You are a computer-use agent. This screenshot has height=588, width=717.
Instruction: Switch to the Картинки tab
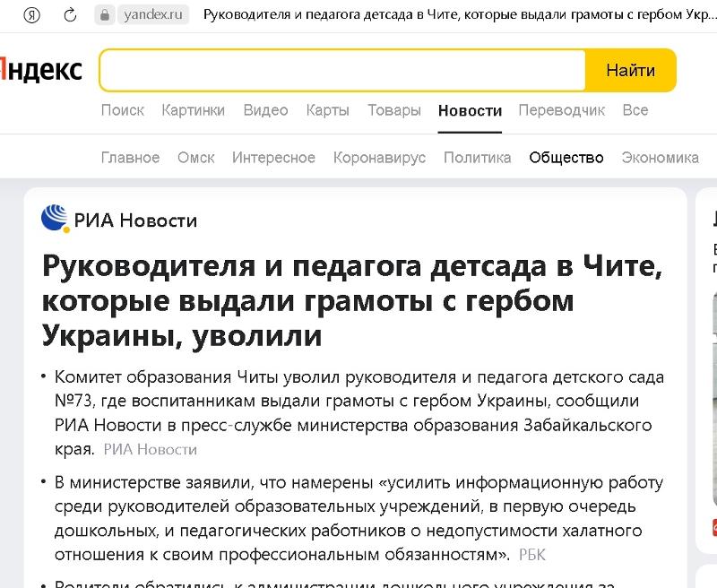193,110
